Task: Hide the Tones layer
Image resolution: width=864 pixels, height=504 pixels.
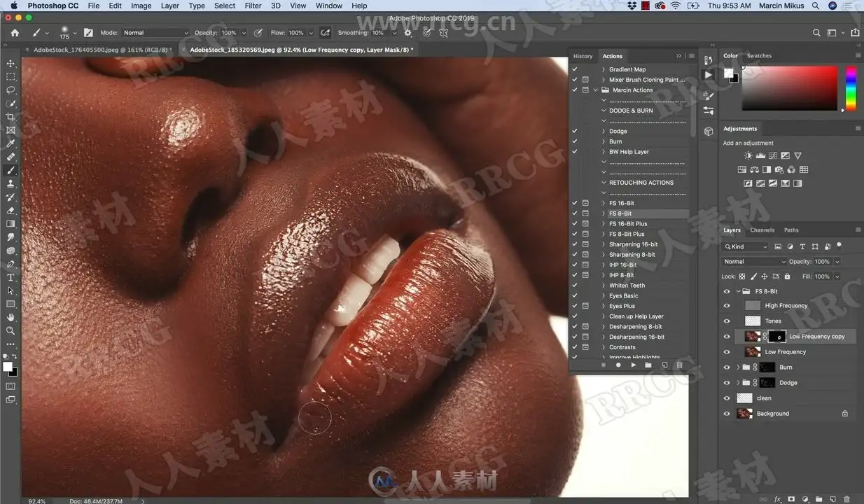Action: (x=727, y=321)
